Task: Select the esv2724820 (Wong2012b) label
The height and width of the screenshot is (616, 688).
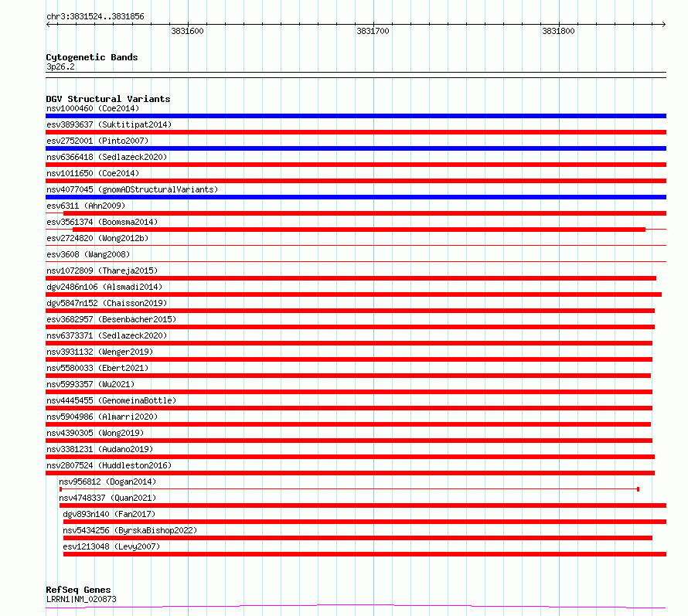Action: [97, 238]
